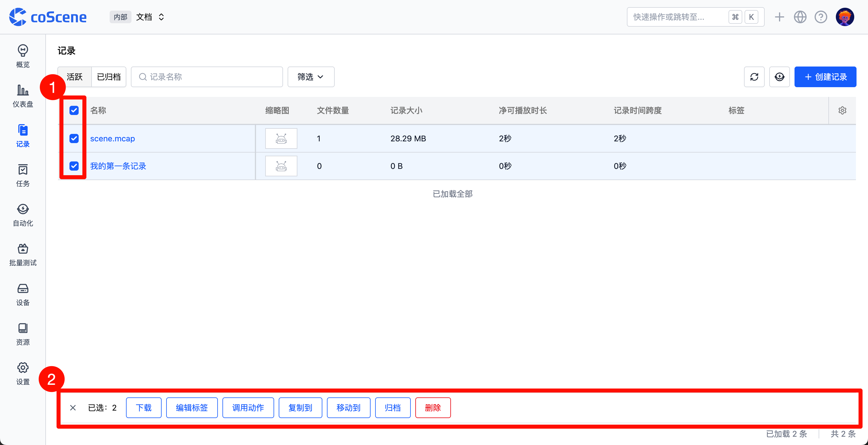
Task: Open the scene.mcap record link
Action: [112, 138]
